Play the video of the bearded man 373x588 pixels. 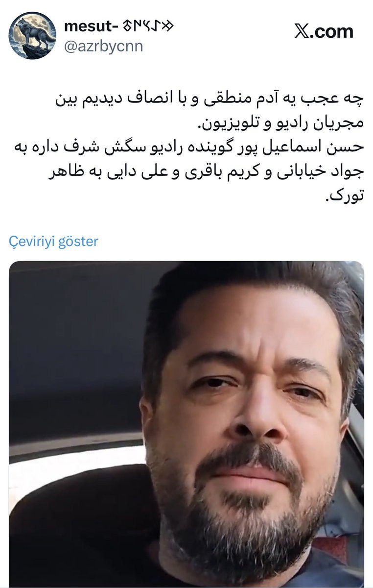(186, 424)
